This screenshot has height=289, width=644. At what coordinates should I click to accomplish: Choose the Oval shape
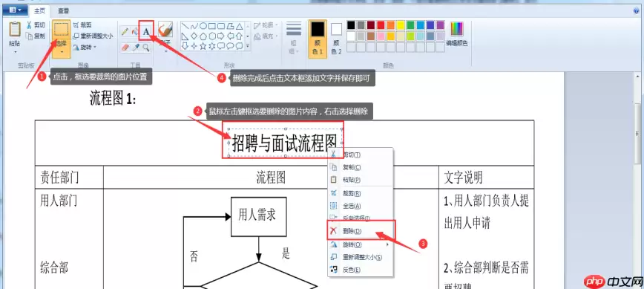click(203, 26)
